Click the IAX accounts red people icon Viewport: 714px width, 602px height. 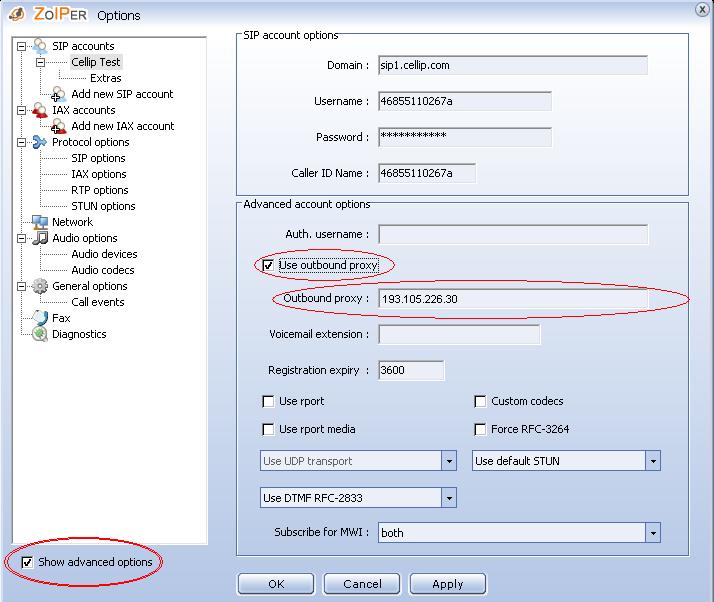click(x=40, y=110)
